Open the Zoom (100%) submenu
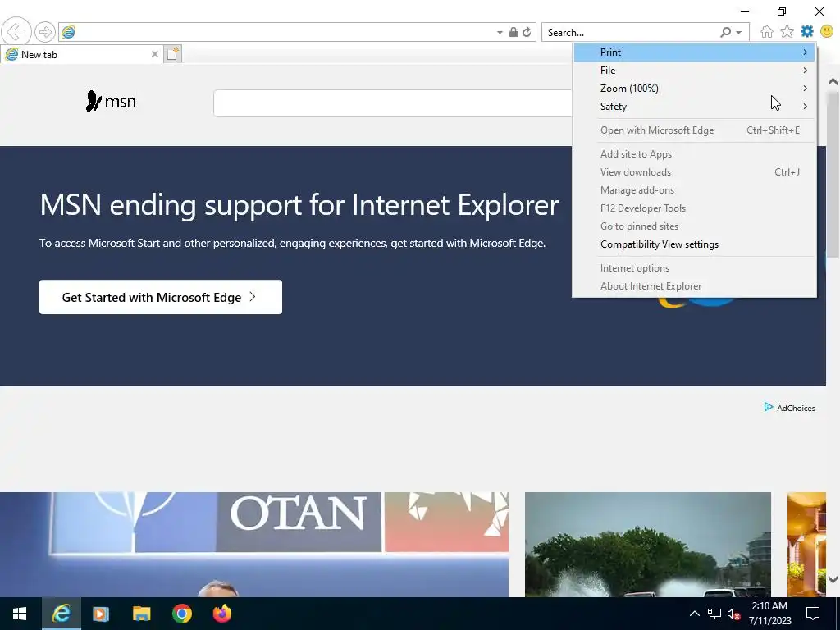Image resolution: width=840 pixels, height=630 pixels. point(694,89)
